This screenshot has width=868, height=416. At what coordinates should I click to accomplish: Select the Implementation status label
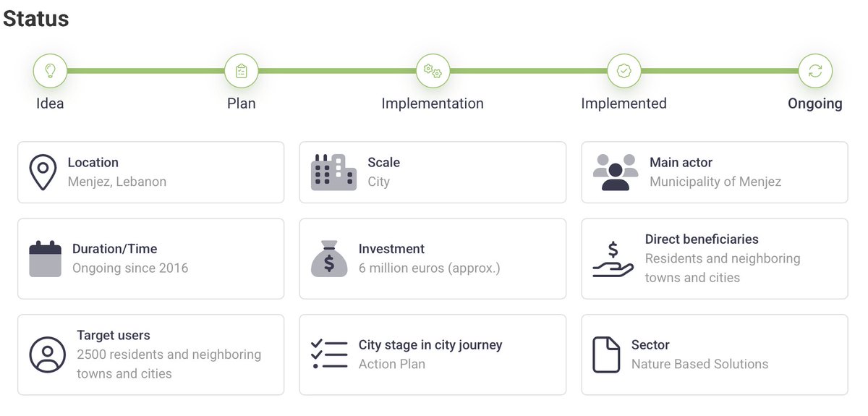433,103
